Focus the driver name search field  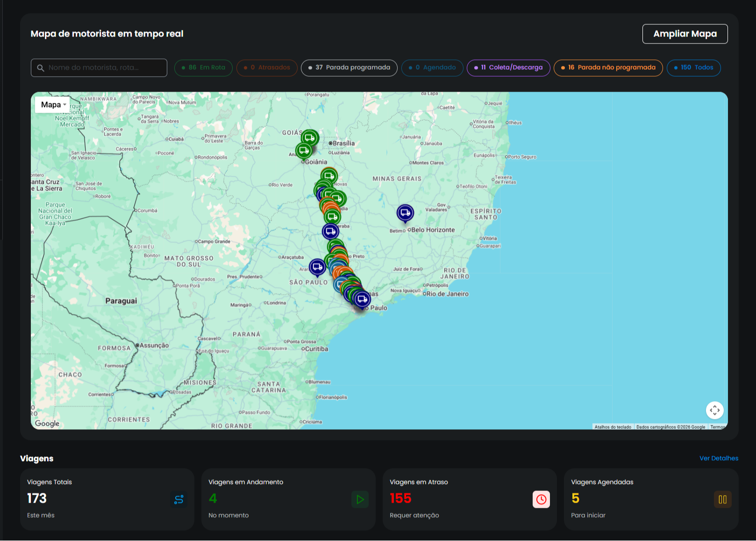coord(99,68)
